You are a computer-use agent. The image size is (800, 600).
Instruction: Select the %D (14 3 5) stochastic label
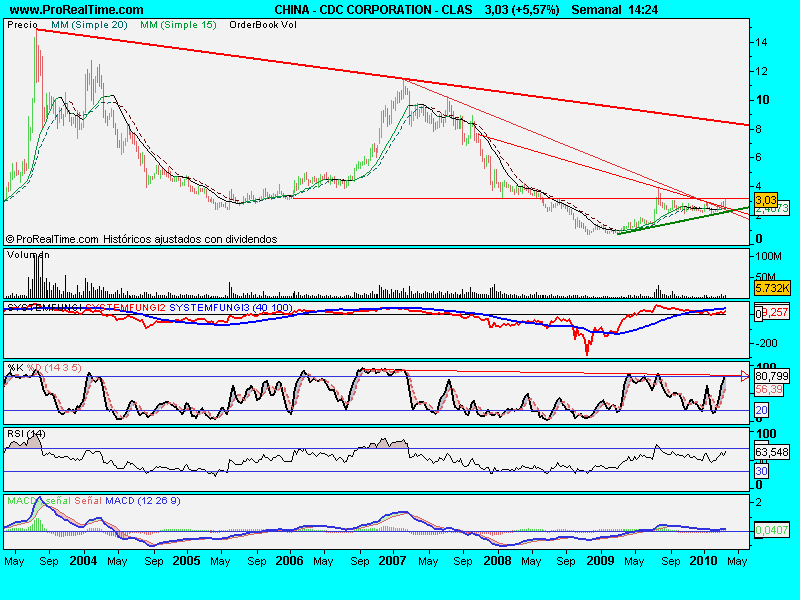coord(54,367)
